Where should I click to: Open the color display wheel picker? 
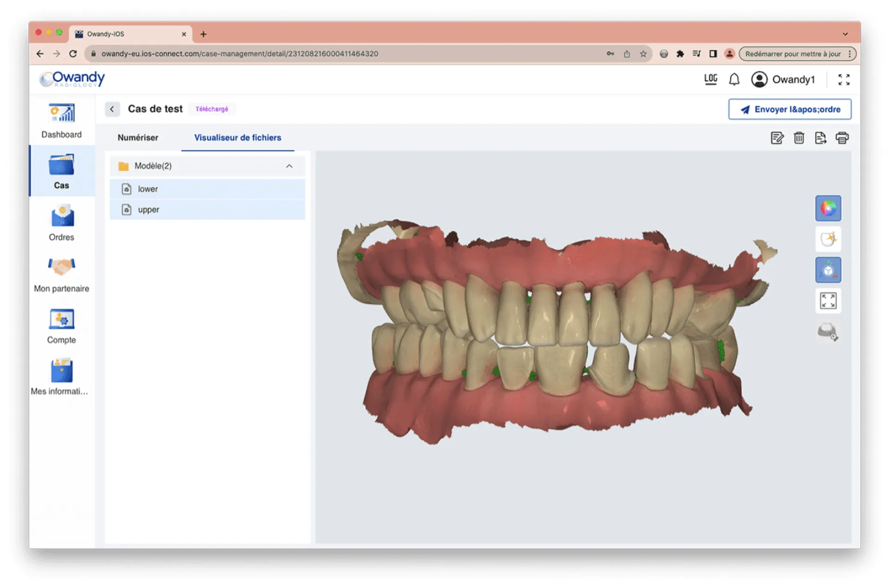828,208
